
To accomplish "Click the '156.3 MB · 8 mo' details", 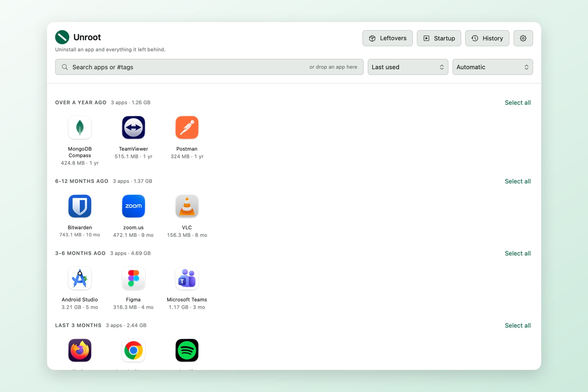I will (187, 235).
